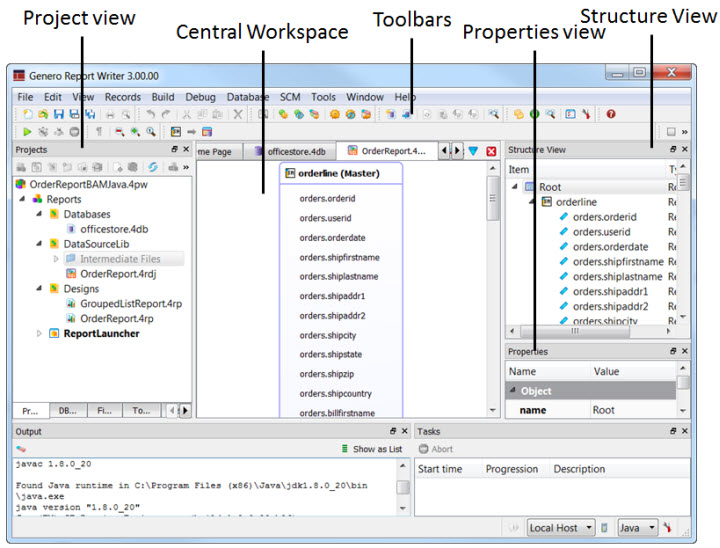Show more Projects toolbar items via chevron
720x548 pixels.
coord(186,167)
